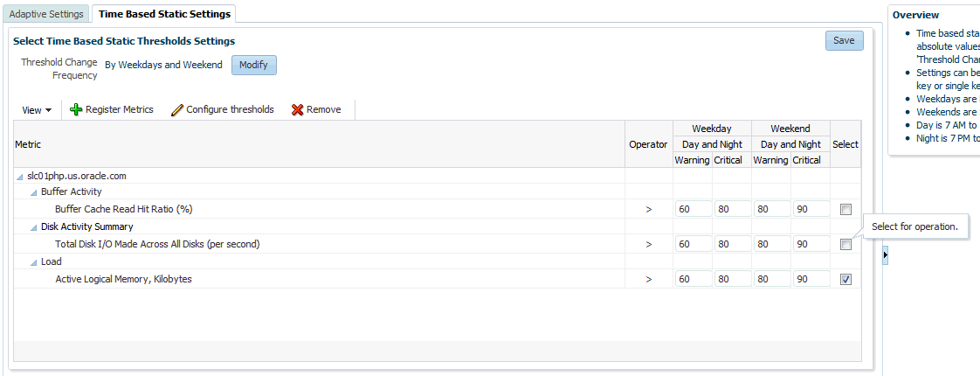The image size is (980, 376).
Task: Select the Total Disk I/O row checkbox
Action: coord(845,245)
